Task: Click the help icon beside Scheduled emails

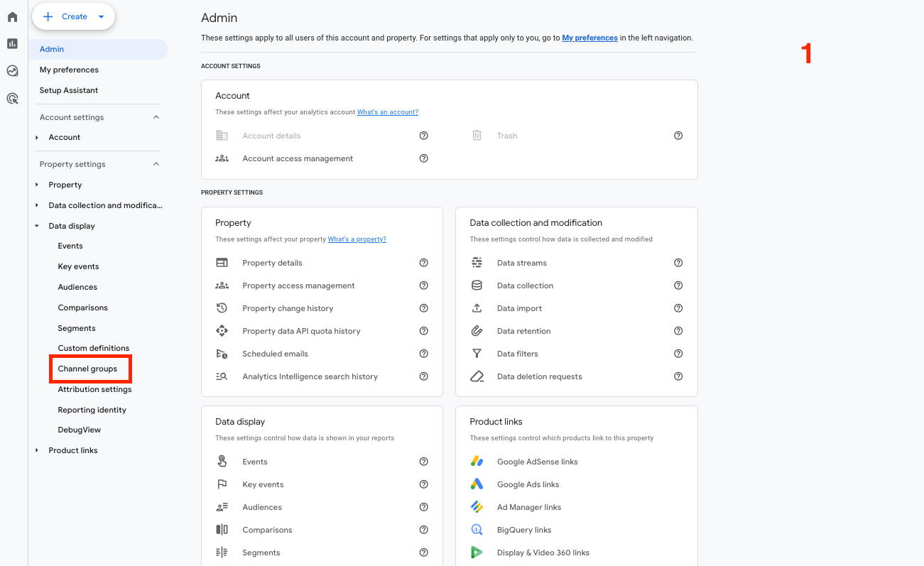Action: [424, 354]
